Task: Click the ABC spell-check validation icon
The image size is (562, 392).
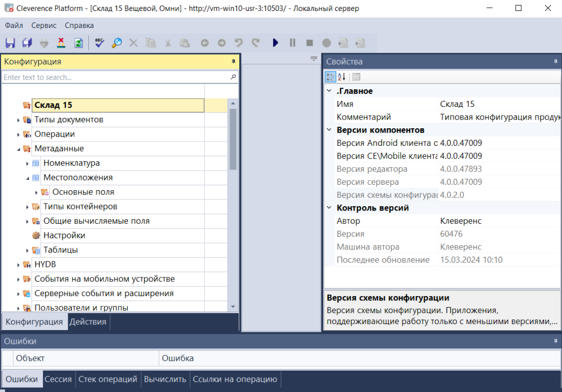Action: click(x=99, y=43)
